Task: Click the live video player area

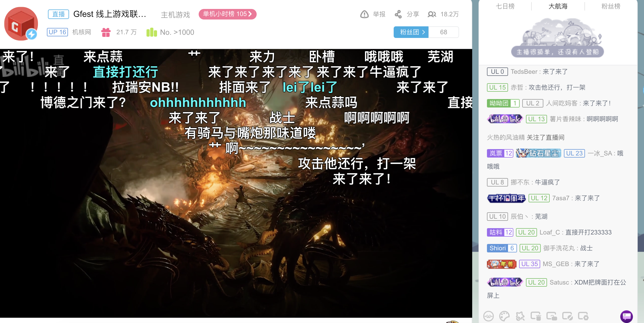Action: [x=236, y=183]
